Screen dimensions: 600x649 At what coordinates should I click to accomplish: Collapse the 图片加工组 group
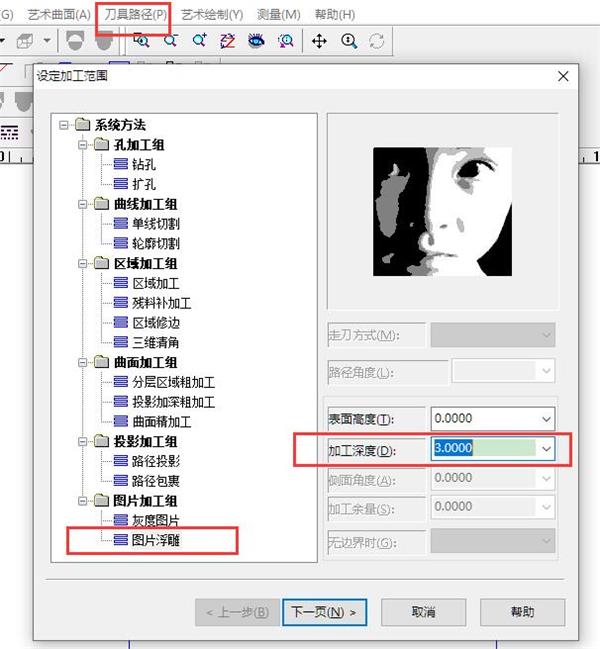(82, 501)
